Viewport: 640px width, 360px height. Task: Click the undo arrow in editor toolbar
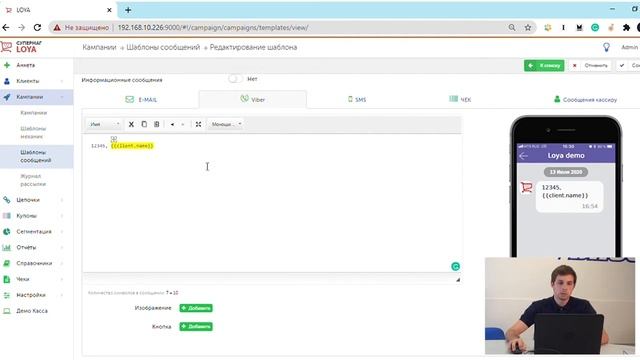[172, 124]
